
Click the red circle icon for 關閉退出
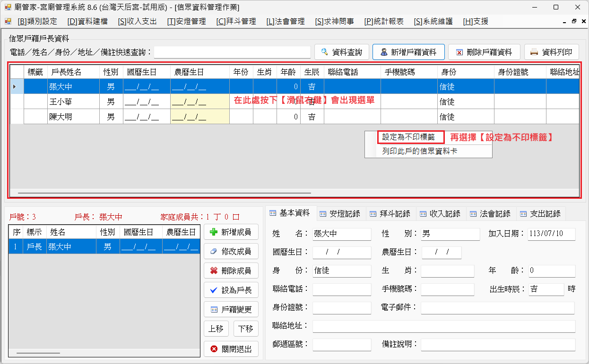(214, 349)
